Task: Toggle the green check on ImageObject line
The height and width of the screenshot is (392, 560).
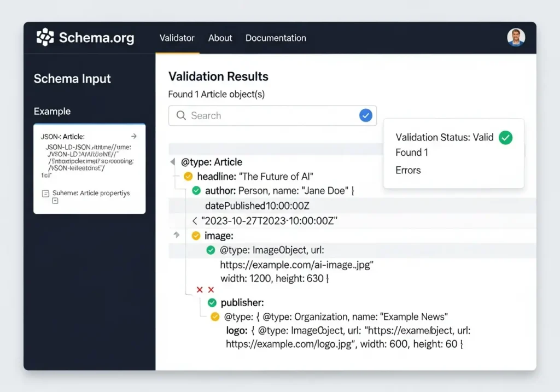Action: [x=211, y=250]
